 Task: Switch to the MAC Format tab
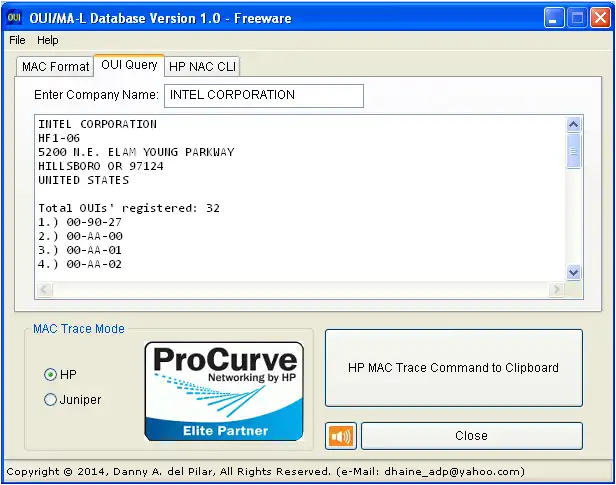tap(55, 66)
